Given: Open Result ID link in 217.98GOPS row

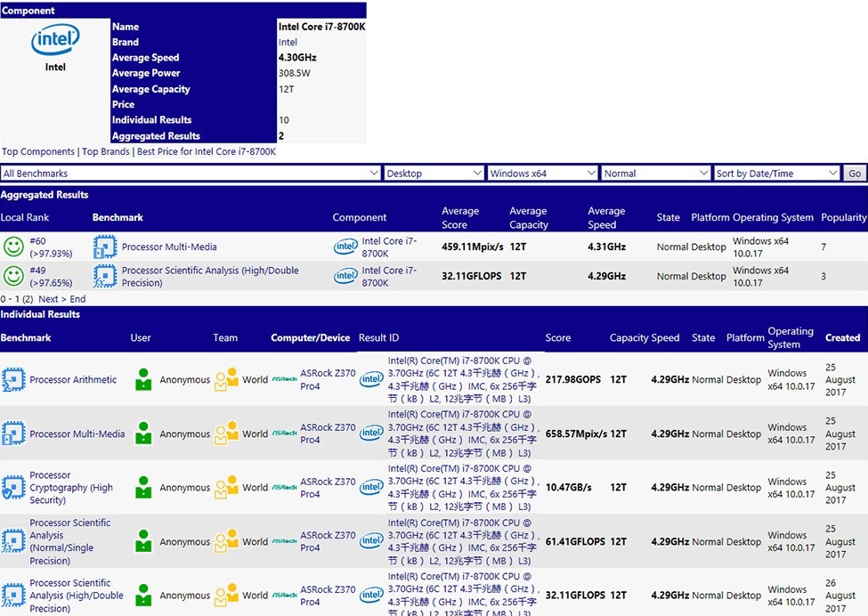Looking at the screenshot, I should [x=463, y=379].
